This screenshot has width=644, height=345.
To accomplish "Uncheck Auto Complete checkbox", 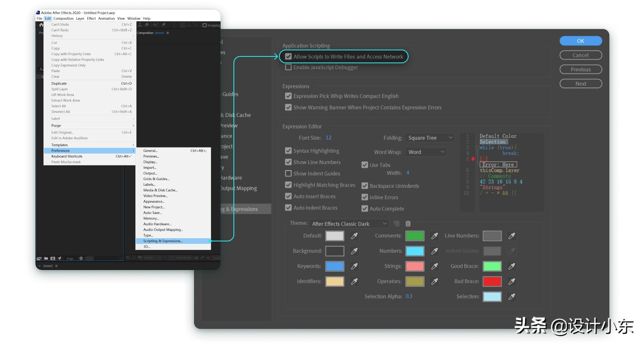I will point(365,209).
